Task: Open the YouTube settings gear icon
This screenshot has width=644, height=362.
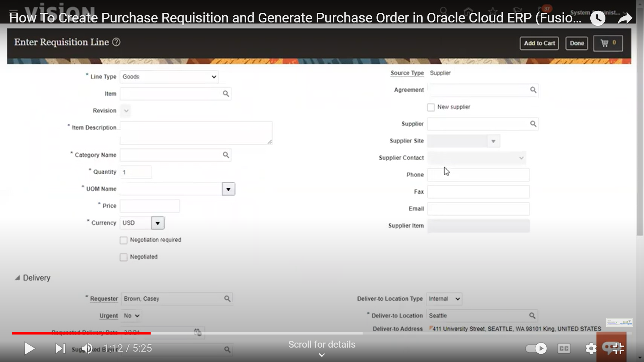Action: [x=591, y=349]
